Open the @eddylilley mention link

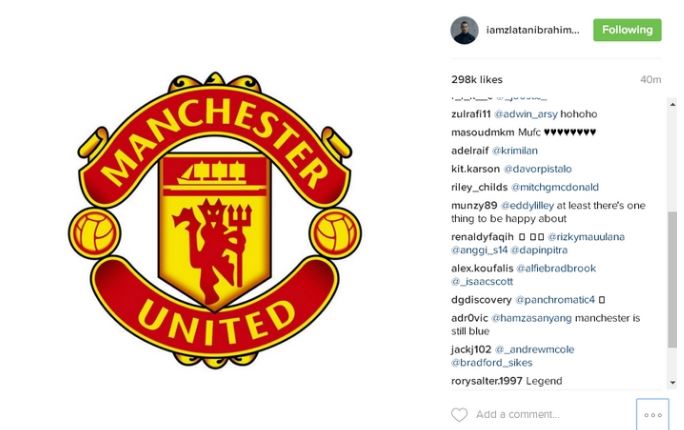click(x=527, y=206)
